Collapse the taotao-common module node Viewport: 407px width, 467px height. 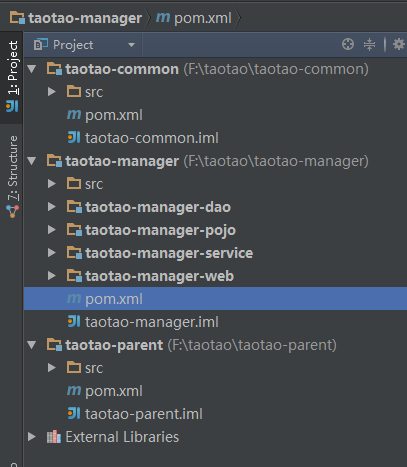[x=32, y=69]
